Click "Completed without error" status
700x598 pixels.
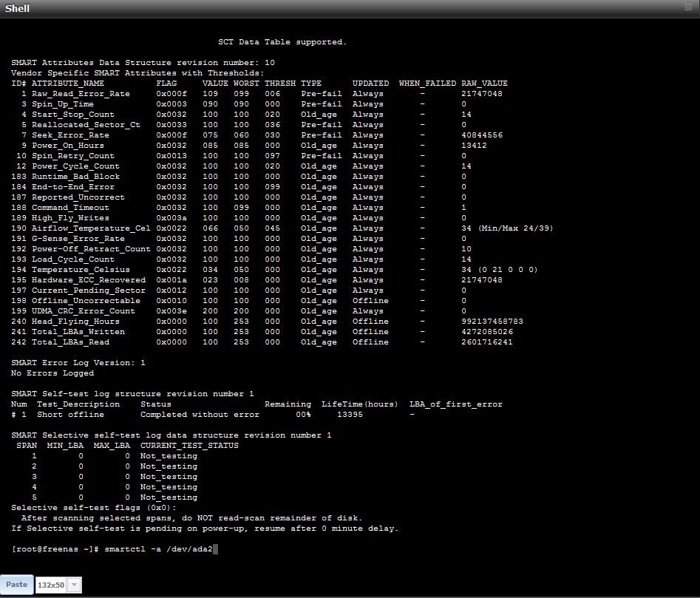[x=200, y=415]
